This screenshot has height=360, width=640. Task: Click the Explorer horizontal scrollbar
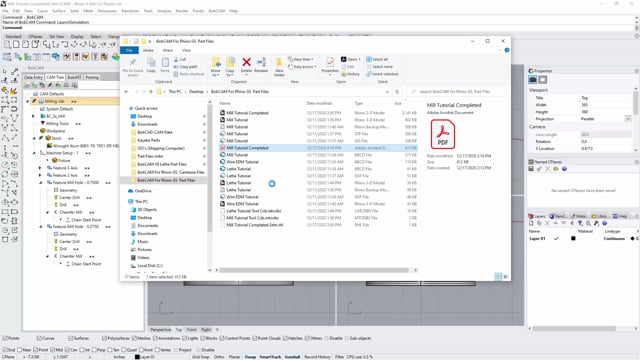pyautogui.click(x=314, y=270)
